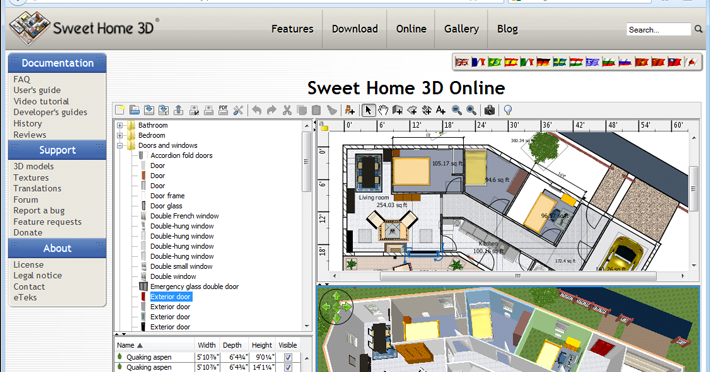
Task: Click the printer icon in toolbar
Action: pyautogui.click(x=208, y=110)
